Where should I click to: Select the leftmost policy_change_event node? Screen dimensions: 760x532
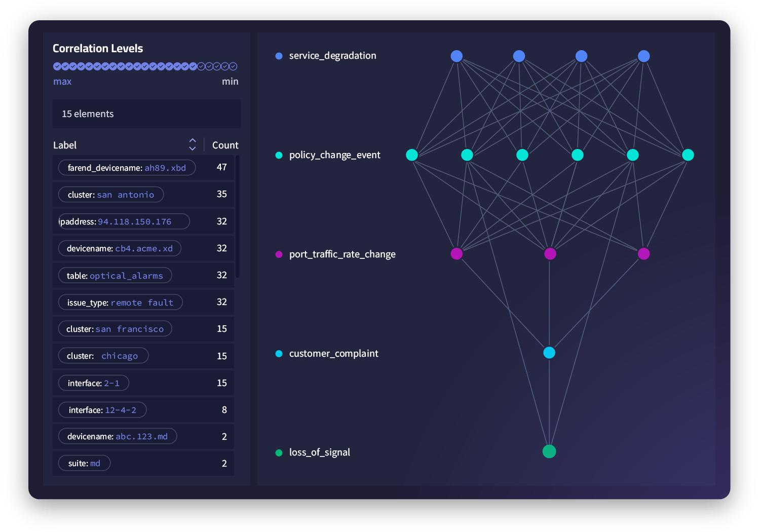(x=412, y=155)
